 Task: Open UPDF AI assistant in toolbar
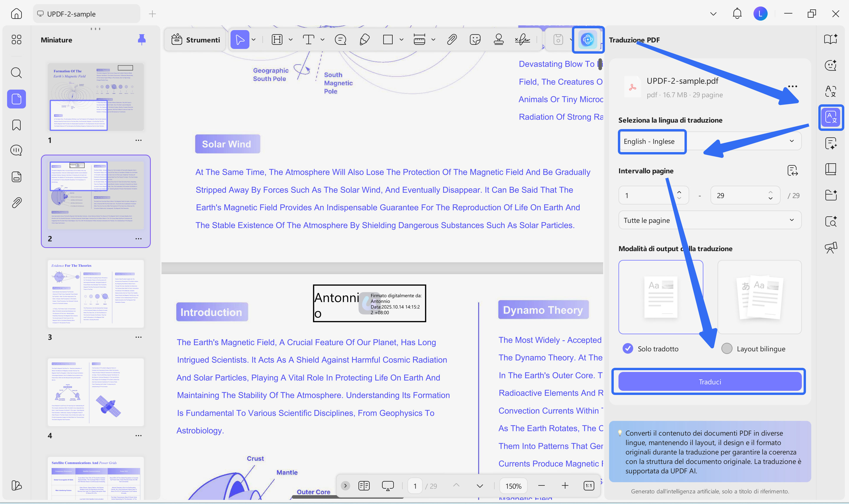(588, 40)
